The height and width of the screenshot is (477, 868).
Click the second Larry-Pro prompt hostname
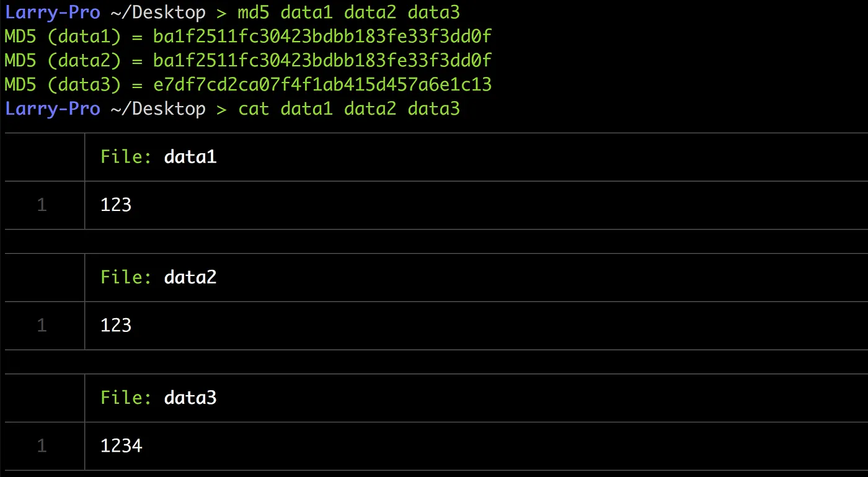point(53,109)
